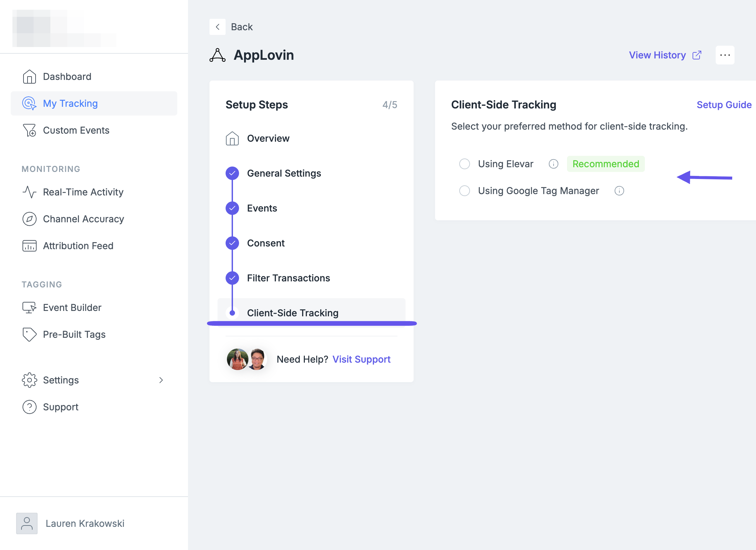Expand the Settings submenu chevron
The height and width of the screenshot is (550, 756).
click(161, 380)
